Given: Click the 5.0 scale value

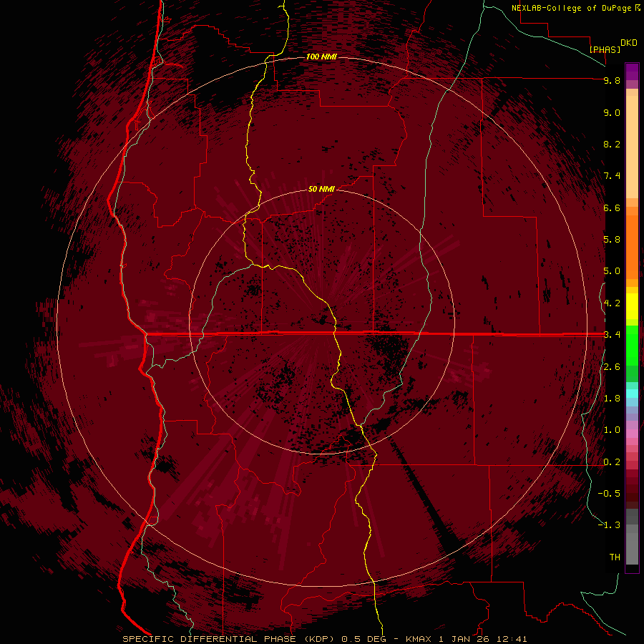Looking at the screenshot, I should pos(612,271).
